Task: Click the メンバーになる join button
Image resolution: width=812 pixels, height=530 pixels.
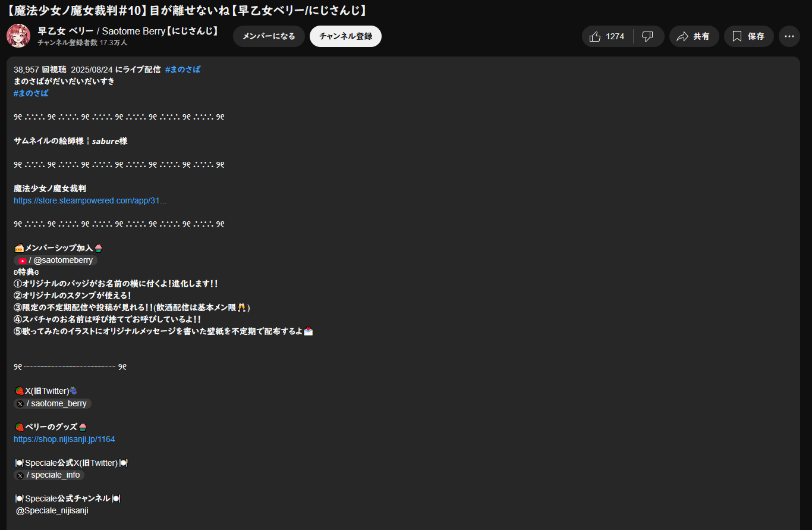Action: 269,36
